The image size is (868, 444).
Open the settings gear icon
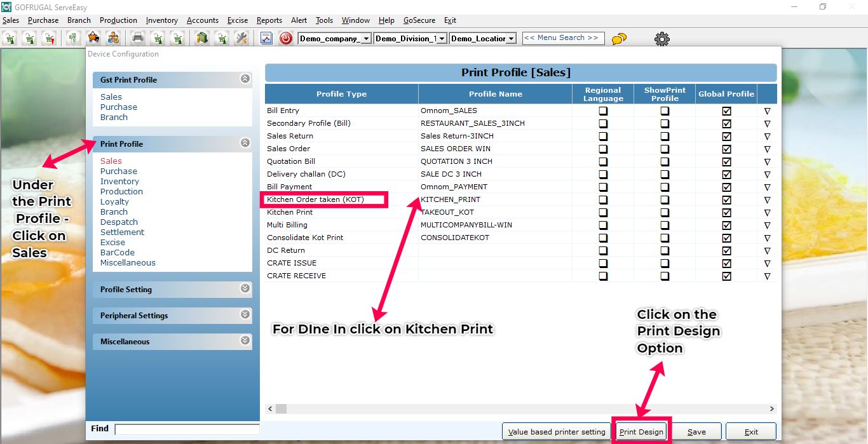pos(662,39)
